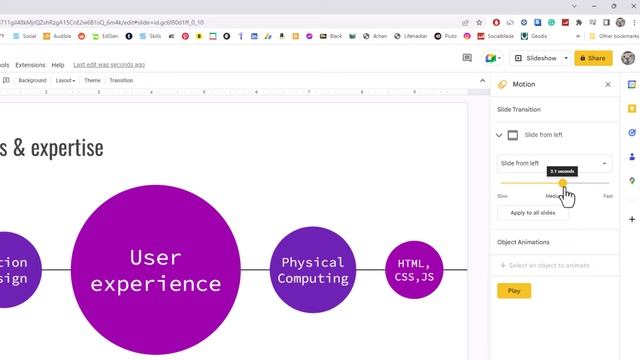Viewport: 640px width, 360px height.
Task: Get add-ons plus icon
Action: click(632, 219)
